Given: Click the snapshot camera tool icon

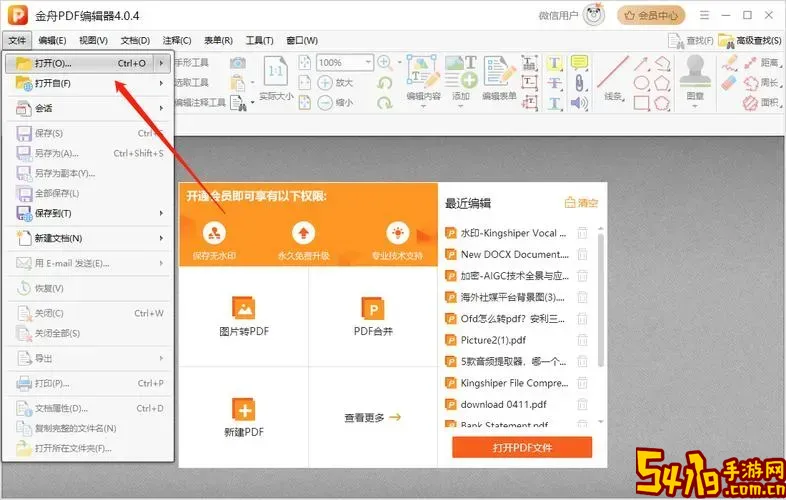Looking at the screenshot, I should point(238,63).
